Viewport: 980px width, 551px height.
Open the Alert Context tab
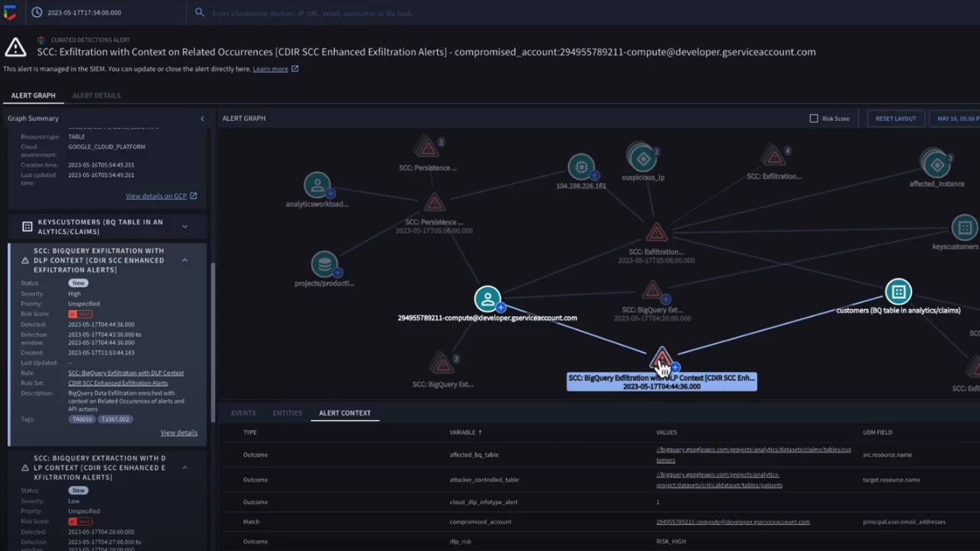click(x=345, y=413)
